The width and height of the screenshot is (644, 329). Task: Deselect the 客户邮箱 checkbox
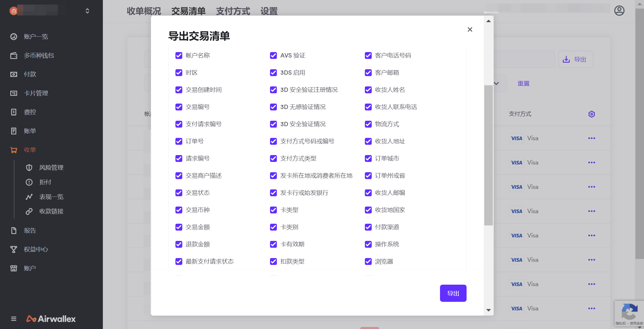click(368, 73)
